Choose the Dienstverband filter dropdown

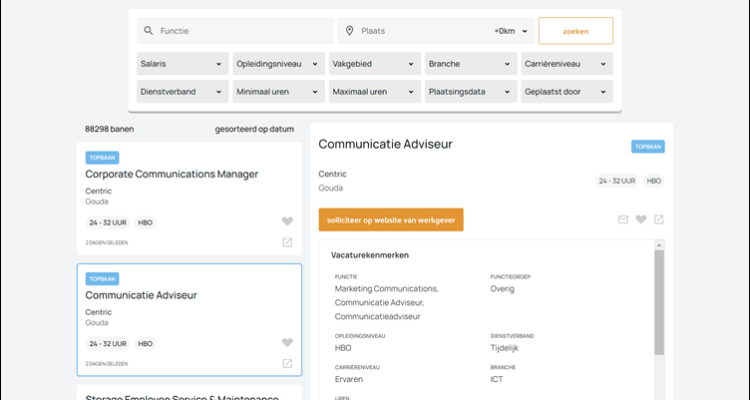tap(181, 91)
